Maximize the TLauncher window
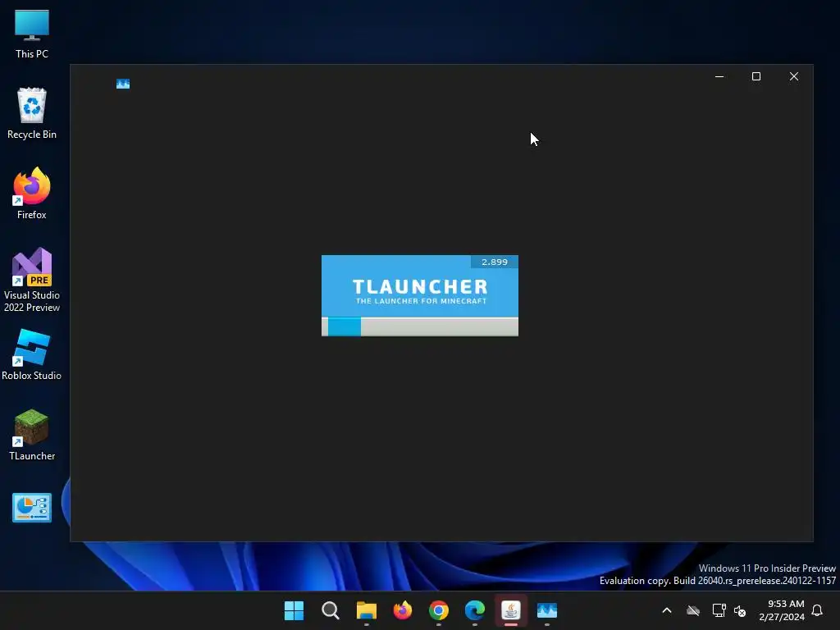The image size is (840, 630). 756,76
